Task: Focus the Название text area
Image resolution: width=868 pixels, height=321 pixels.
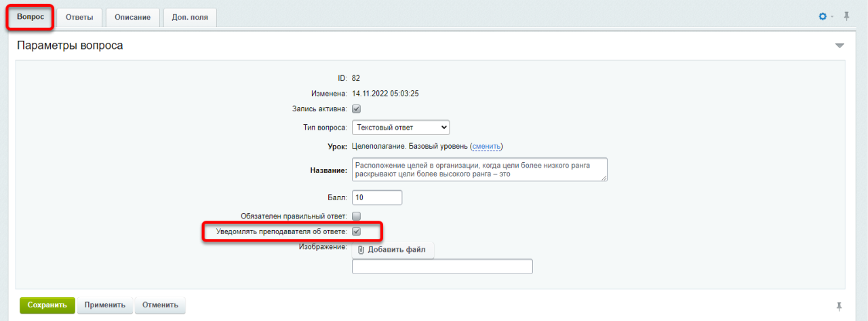Action: [479, 170]
